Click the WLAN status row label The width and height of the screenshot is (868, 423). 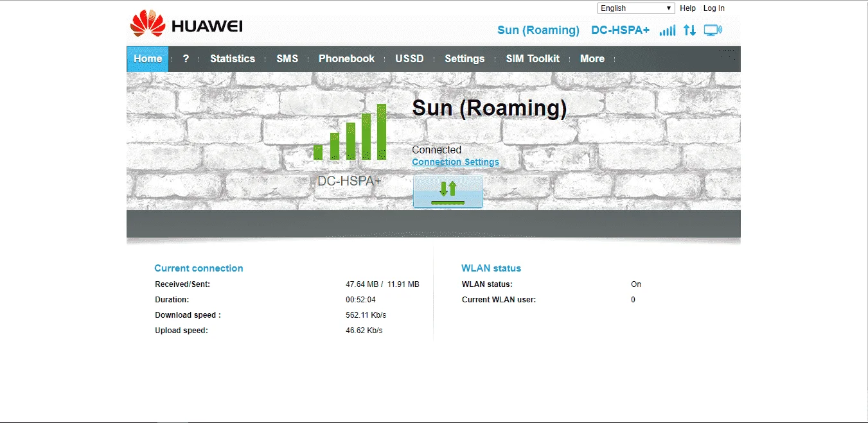pyautogui.click(x=487, y=284)
